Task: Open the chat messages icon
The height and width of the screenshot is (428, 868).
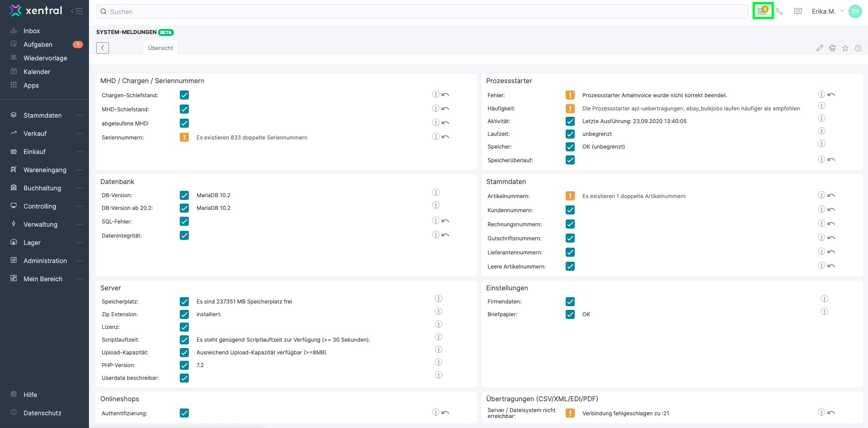Action: click(798, 11)
